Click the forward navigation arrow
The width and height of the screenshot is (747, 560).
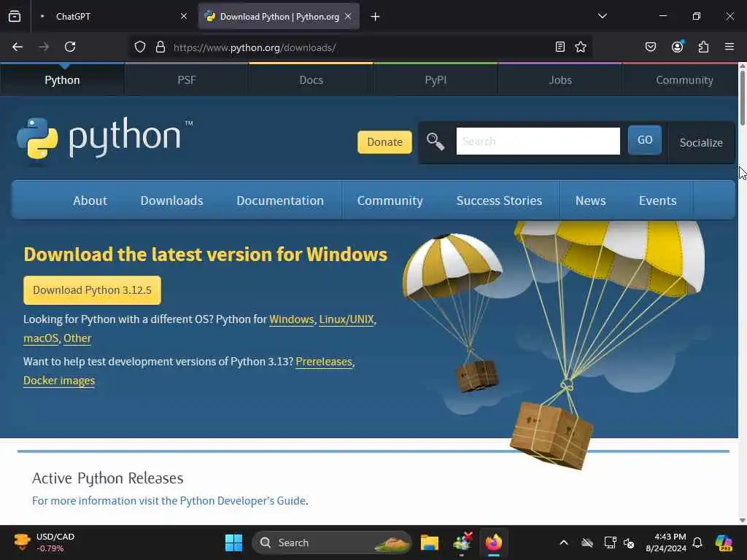coord(44,47)
